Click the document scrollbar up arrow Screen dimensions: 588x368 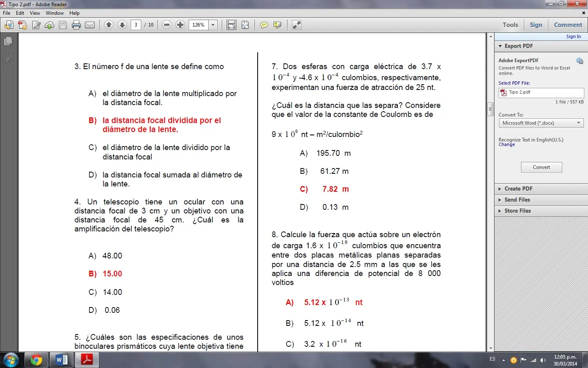coord(491,37)
